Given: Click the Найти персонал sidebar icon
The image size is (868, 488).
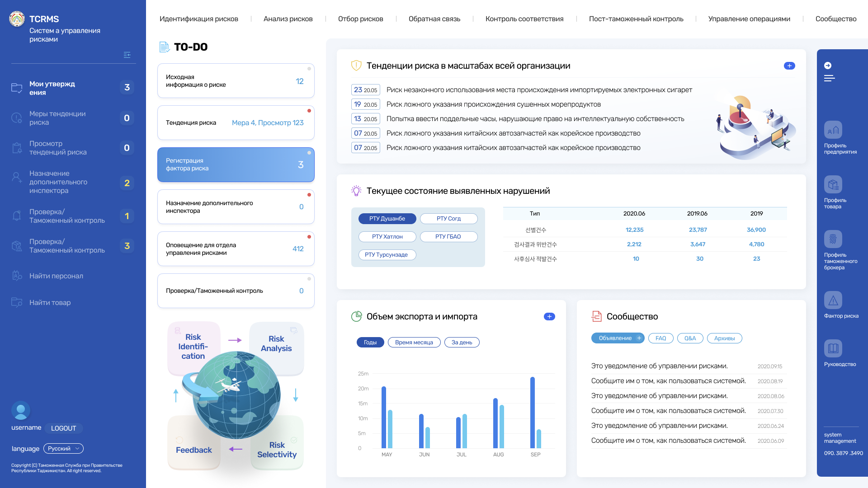Looking at the screenshot, I should pyautogui.click(x=17, y=276).
